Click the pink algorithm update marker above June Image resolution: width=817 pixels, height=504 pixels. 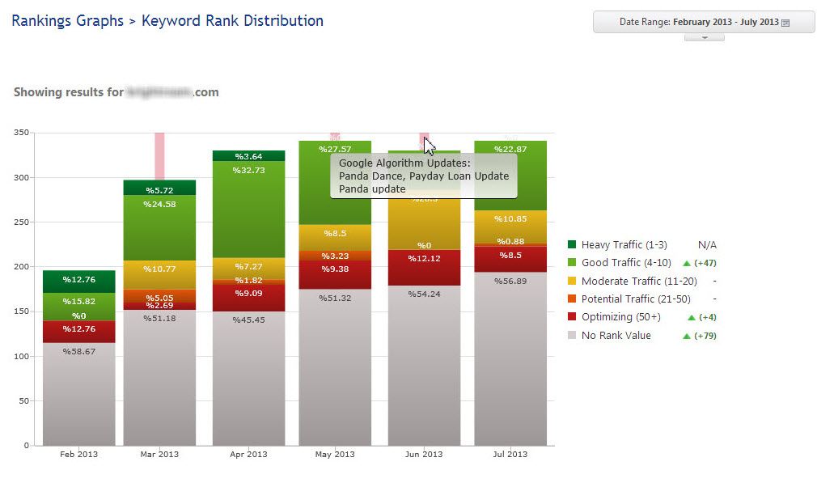point(423,138)
